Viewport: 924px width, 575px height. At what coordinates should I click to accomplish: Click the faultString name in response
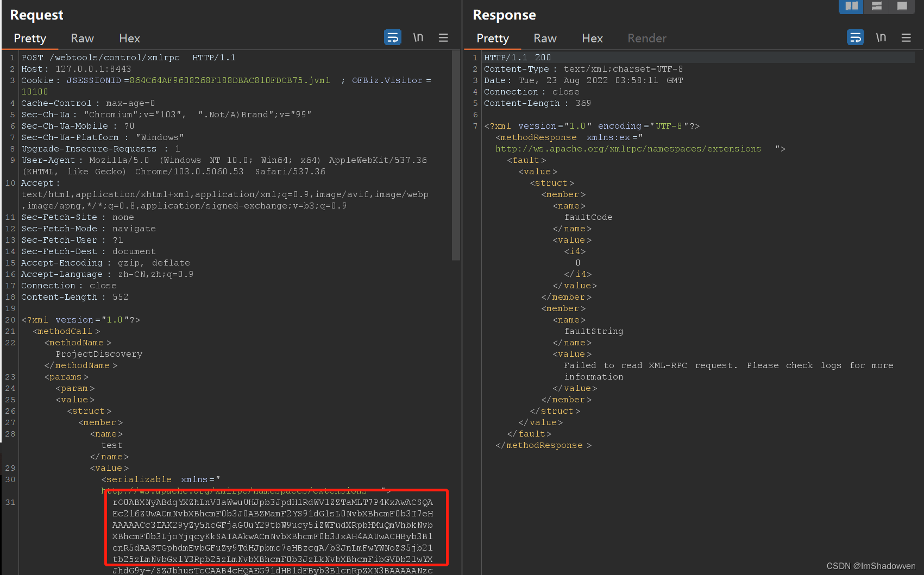click(593, 331)
